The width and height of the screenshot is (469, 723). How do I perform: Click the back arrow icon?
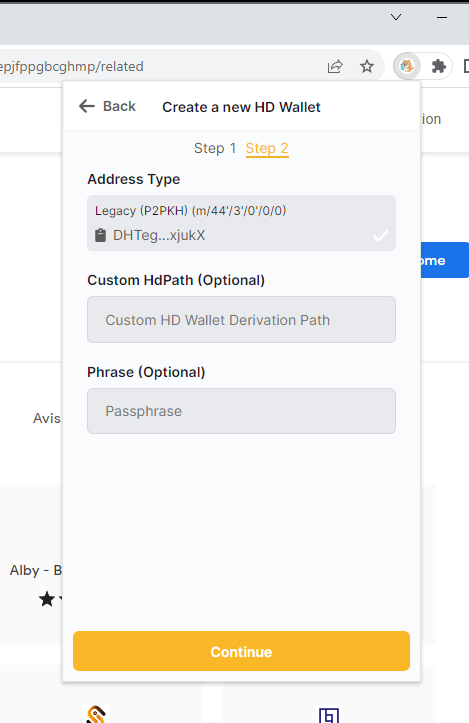click(87, 107)
